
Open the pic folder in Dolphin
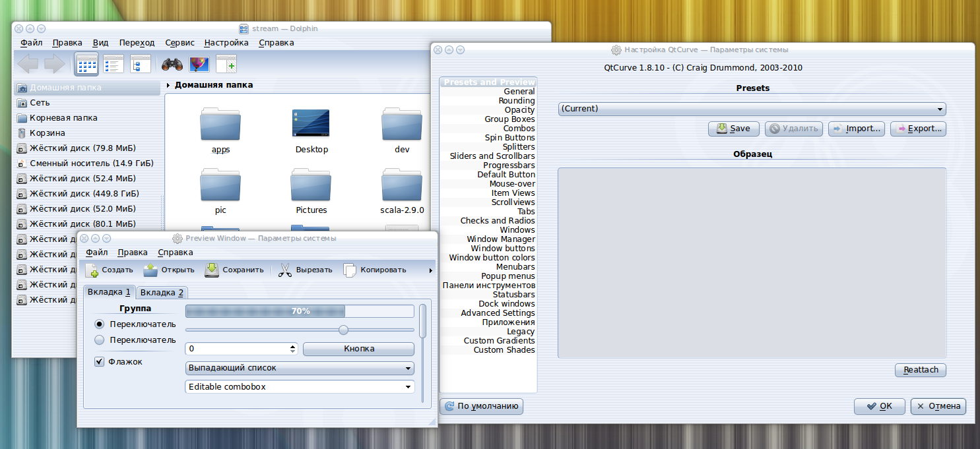click(x=220, y=191)
